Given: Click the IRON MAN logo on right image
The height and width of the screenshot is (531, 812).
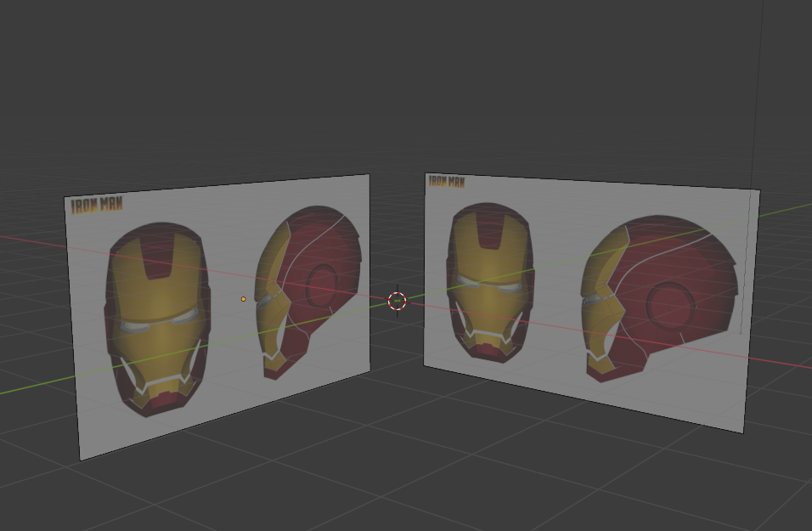Looking at the screenshot, I should [x=447, y=181].
